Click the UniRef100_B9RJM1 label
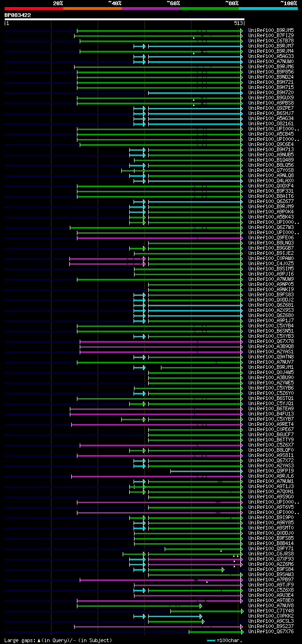 point(271,367)
